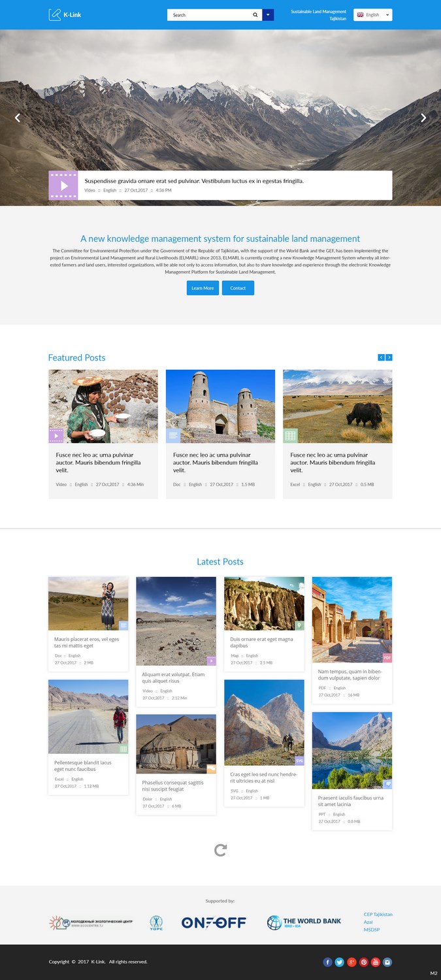Open featured post thumbnail of the fortress

220,406
